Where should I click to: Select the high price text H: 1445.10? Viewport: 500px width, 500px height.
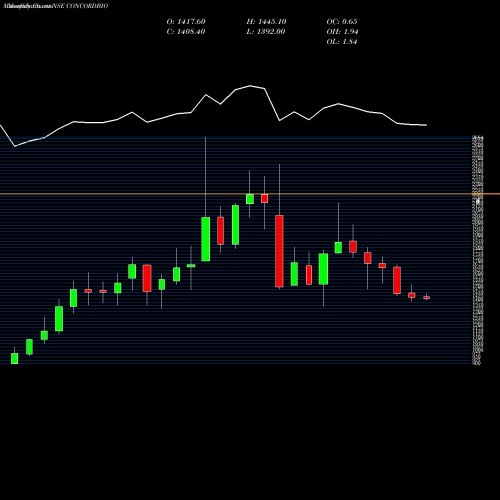[x=266, y=22]
